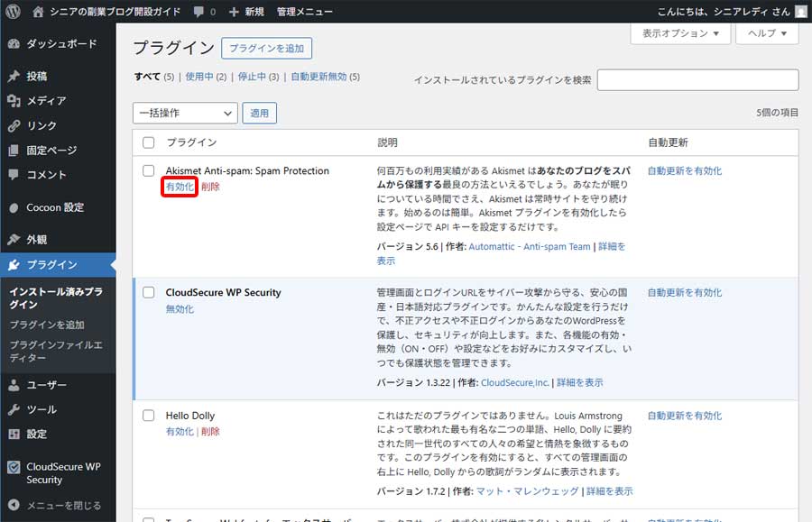Select the Hello Dolly plugin checkbox

pyautogui.click(x=150, y=416)
